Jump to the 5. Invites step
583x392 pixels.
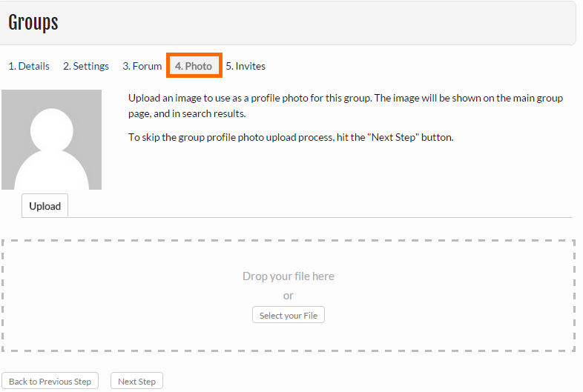246,66
